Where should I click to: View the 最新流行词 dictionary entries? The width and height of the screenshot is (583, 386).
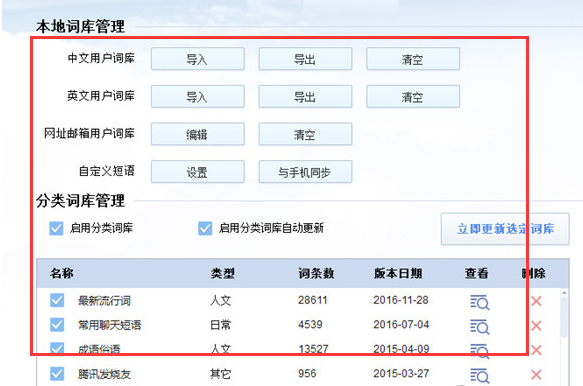point(480,302)
